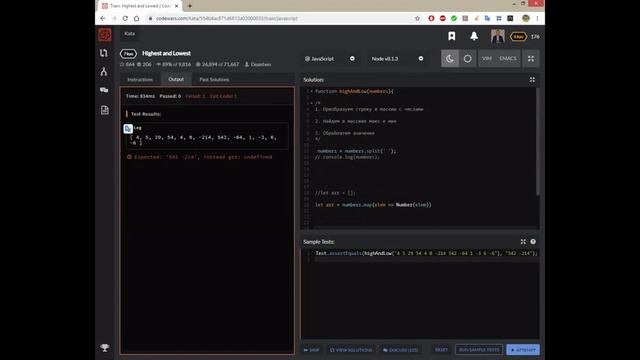Click the Time passed failed summary line
The width and height of the screenshot is (640, 360).
[181, 96]
